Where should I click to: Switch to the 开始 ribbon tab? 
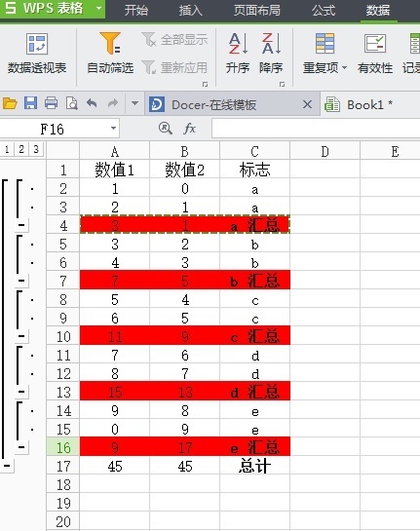tap(136, 10)
